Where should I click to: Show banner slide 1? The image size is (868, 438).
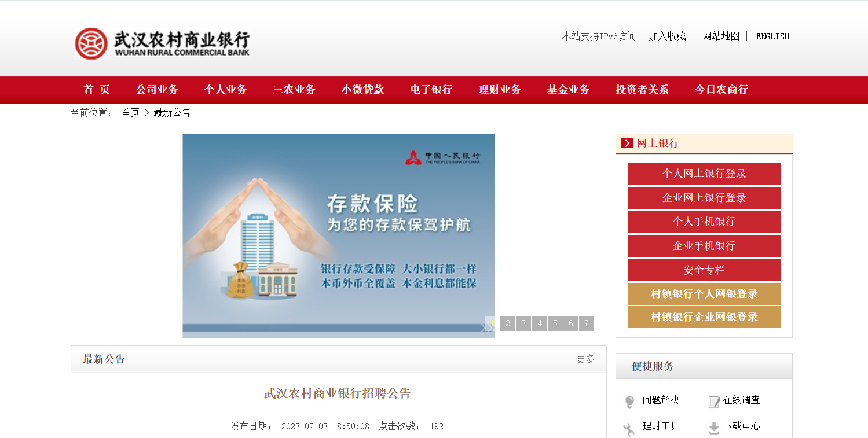492,323
